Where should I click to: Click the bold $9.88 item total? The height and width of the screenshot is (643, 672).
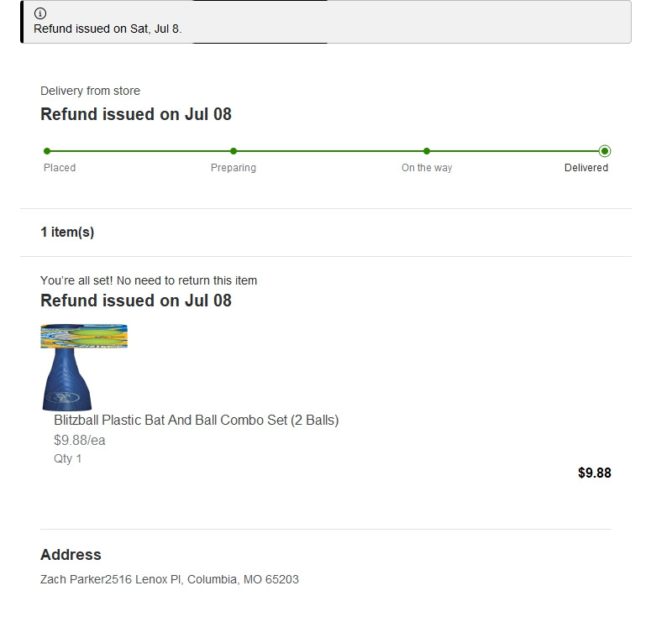(594, 473)
